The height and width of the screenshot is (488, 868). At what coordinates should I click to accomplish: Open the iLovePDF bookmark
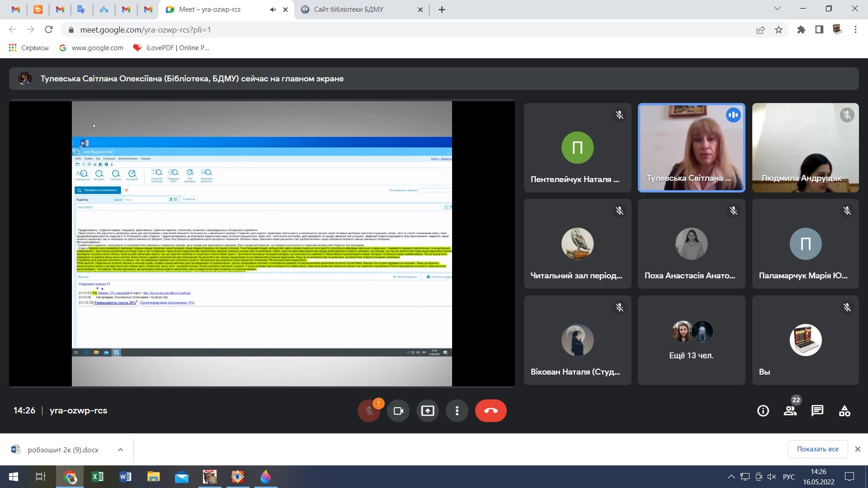coord(171,48)
